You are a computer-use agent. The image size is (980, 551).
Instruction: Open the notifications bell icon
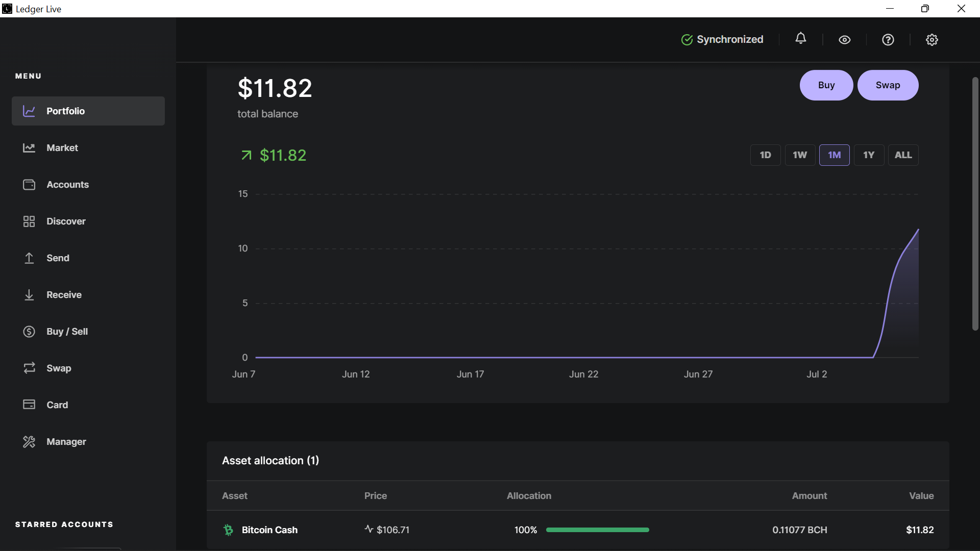pos(801,39)
